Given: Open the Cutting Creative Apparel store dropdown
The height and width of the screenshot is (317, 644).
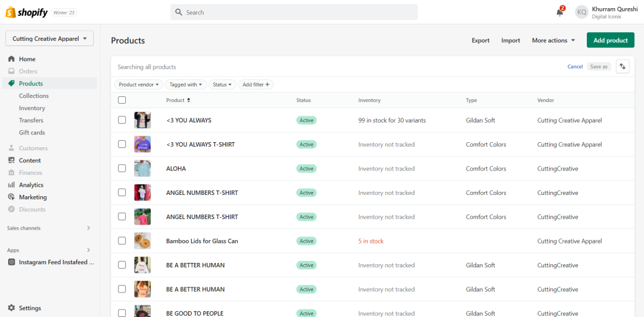Looking at the screenshot, I should point(50,38).
